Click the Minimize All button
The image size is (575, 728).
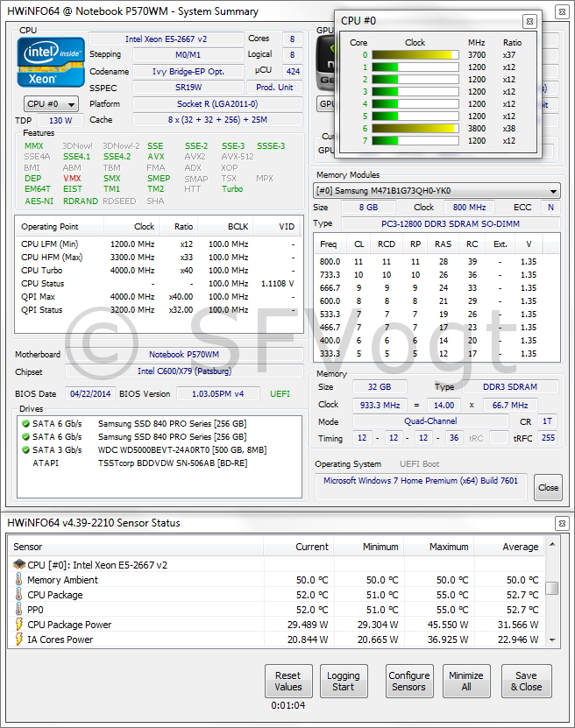(x=466, y=681)
